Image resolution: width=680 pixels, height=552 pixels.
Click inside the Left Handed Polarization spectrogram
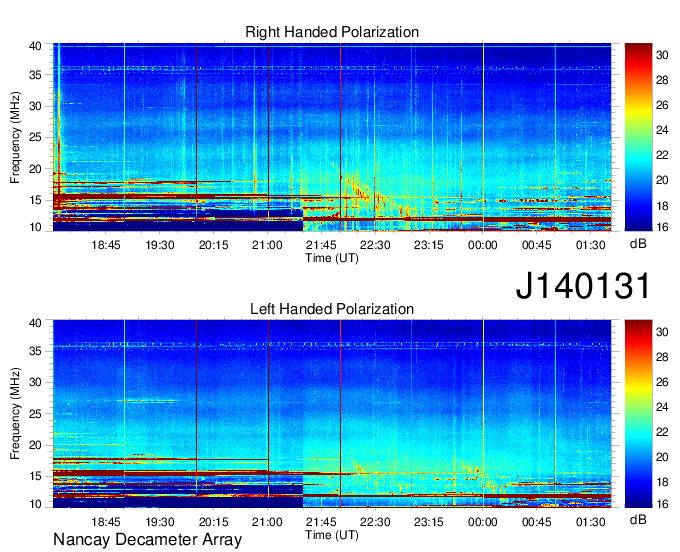click(x=332, y=414)
